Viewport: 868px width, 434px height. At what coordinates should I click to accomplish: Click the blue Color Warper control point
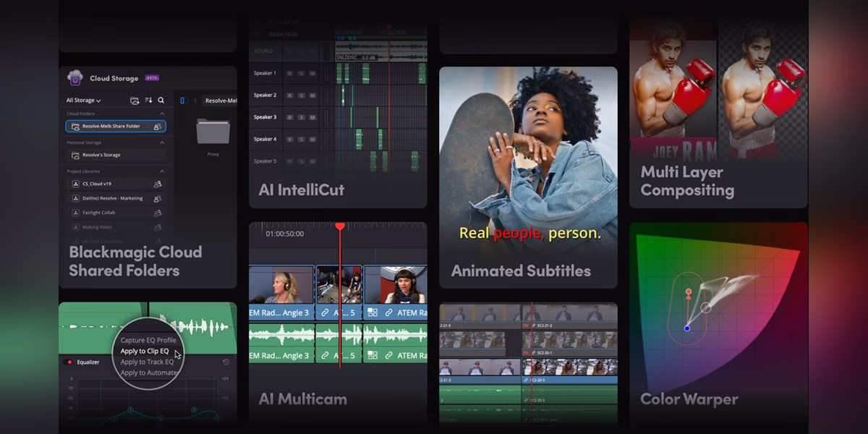point(687,328)
